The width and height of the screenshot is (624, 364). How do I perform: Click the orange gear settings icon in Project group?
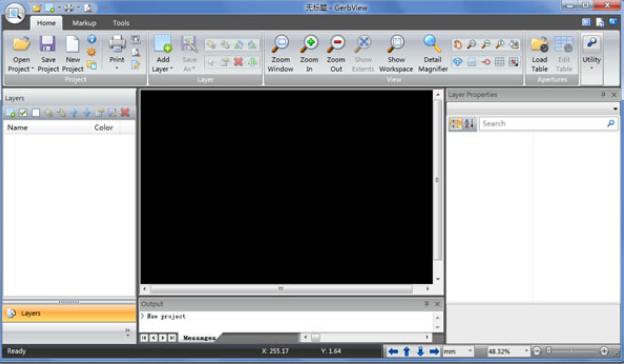coord(92,52)
